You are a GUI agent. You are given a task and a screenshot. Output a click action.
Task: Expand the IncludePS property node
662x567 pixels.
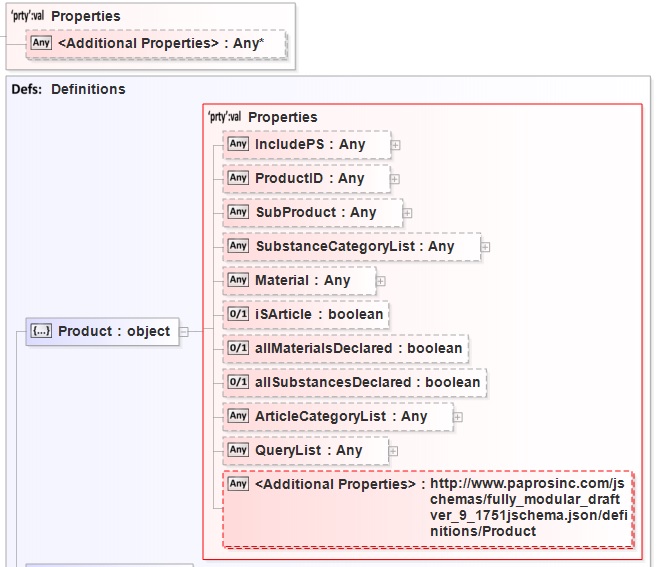396,145
